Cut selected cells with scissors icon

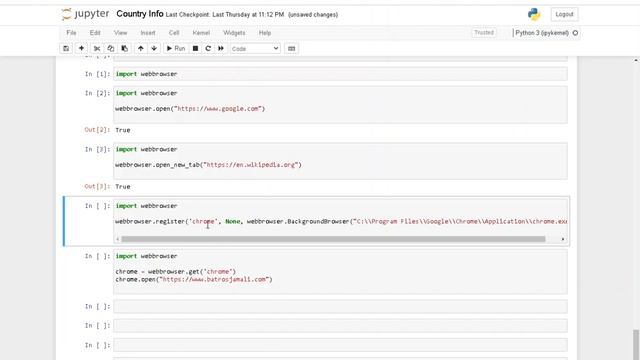pos(97,49)
